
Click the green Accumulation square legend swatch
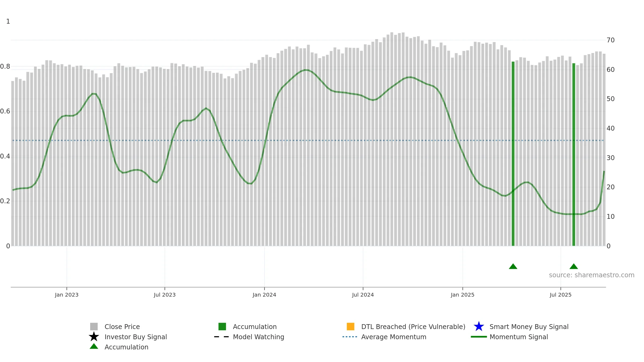click(x=222, y=327)
